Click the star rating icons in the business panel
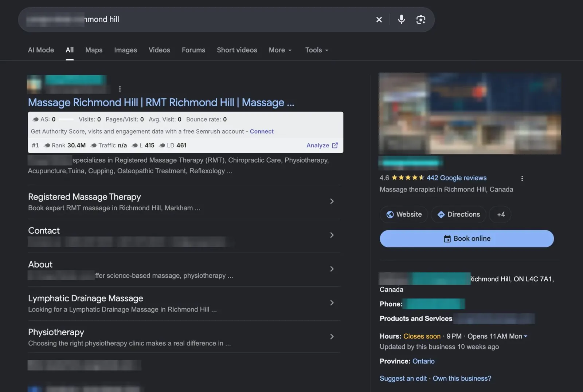This screenshot has height=392, width=583. click(x=408, y=178)
